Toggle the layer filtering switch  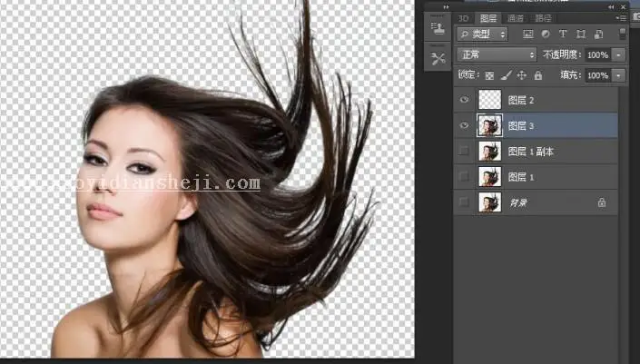pyautogui.click(x=623, y=34)
